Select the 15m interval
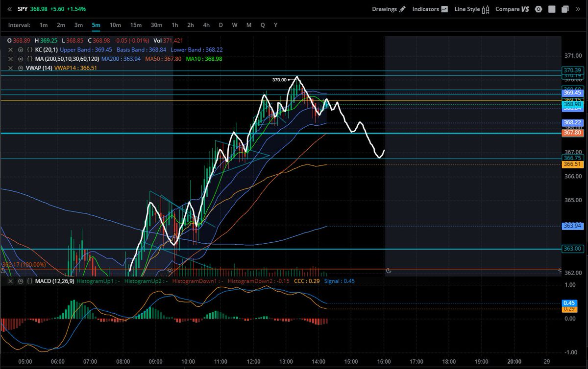588x369 pixels. point(136,25)
